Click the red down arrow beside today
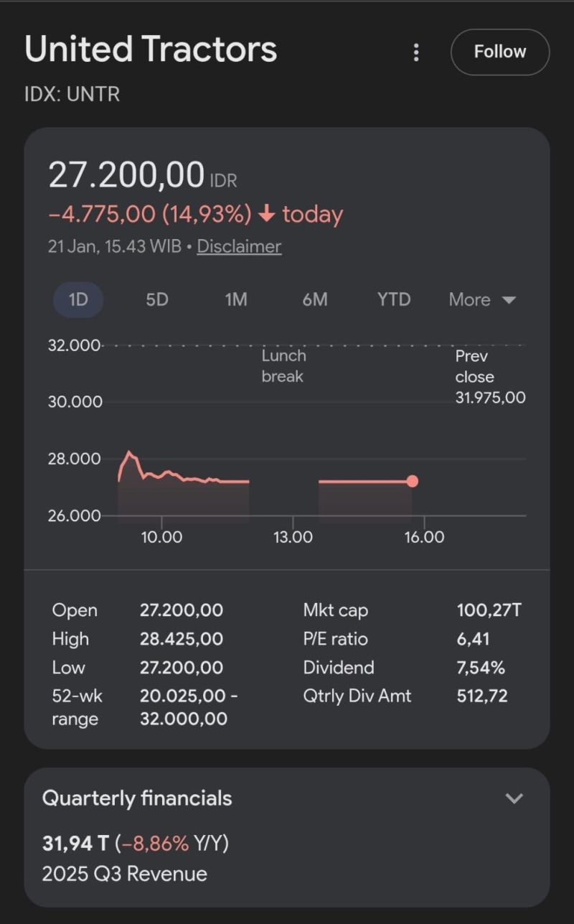This screenshot has height=924, width=574. coord(266,215)
